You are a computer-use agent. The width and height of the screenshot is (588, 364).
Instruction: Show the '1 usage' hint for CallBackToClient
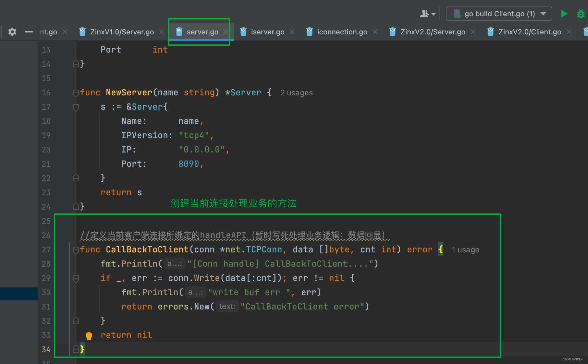(x=465, y=250)
